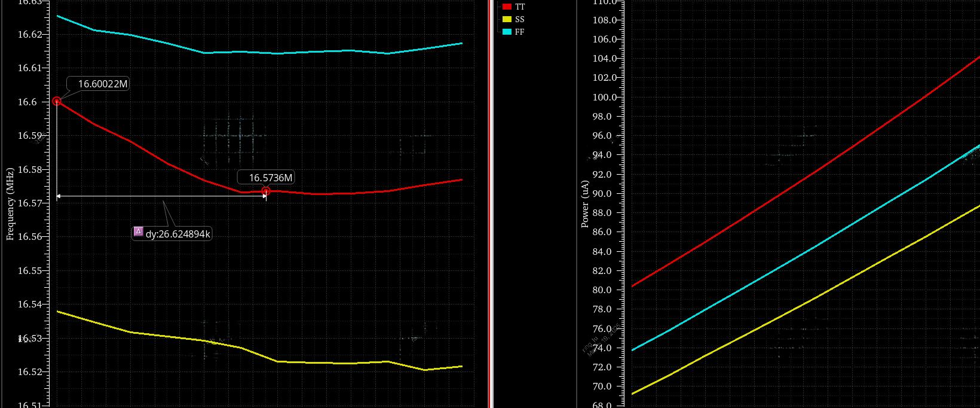Select the dy:26.624894k delta label
This screenshot has width=980, height=408.
pos(177,234)
